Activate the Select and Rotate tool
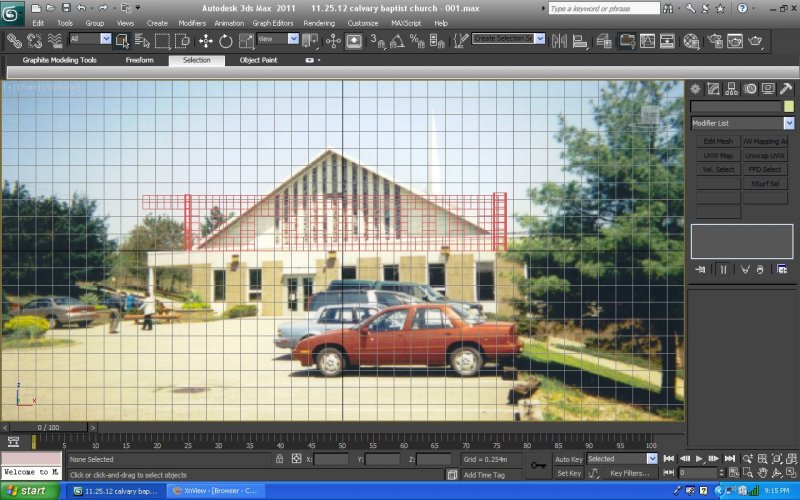The image size is (800, 500). (x=226, y=41)
